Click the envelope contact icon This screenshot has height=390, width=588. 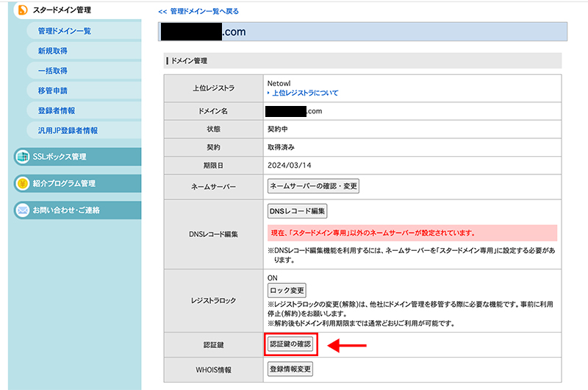coord(22,210)
